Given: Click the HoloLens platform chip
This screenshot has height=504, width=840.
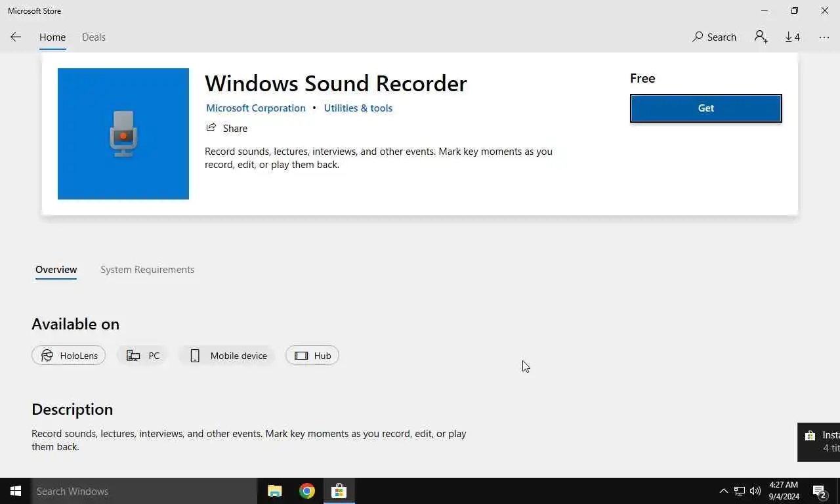Looking at the screenshot, I should pyautogui.click(x=68, y=355).
